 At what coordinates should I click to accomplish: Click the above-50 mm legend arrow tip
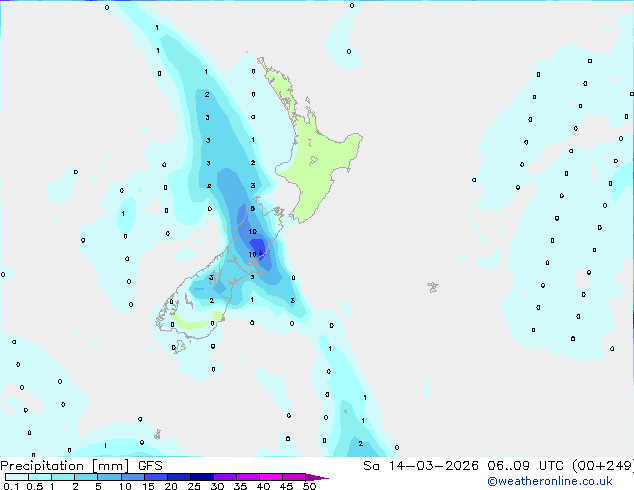[317, 477]
